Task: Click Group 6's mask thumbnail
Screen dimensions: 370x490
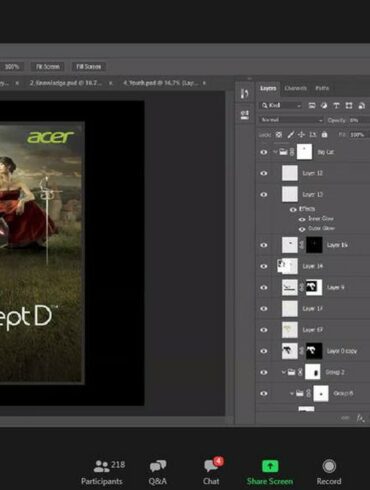Action: [321, 393]
